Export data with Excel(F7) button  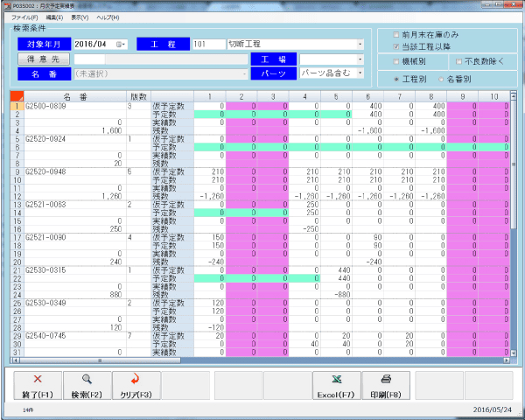coord(337,385)
